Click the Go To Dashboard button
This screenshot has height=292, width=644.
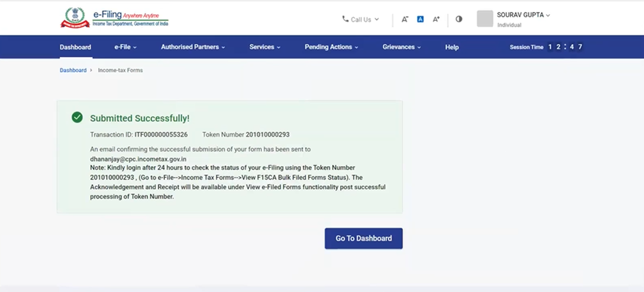point(364,238)
